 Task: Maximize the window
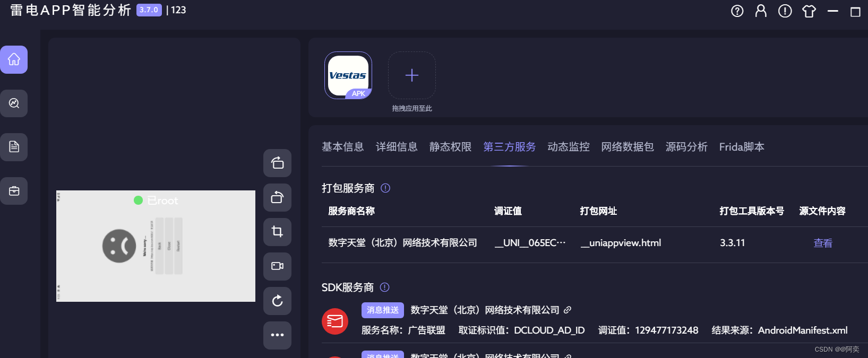[x=855, y=12]
